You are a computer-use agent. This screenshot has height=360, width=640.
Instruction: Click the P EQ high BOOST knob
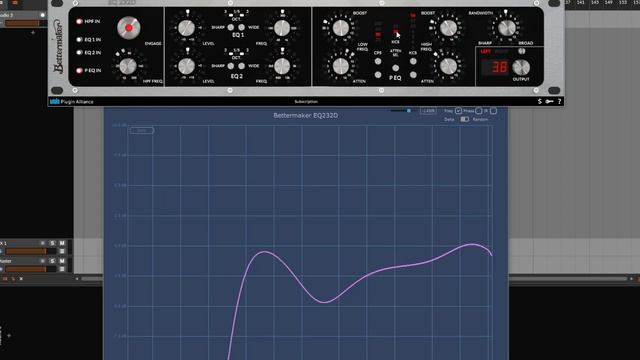point(448,28)
